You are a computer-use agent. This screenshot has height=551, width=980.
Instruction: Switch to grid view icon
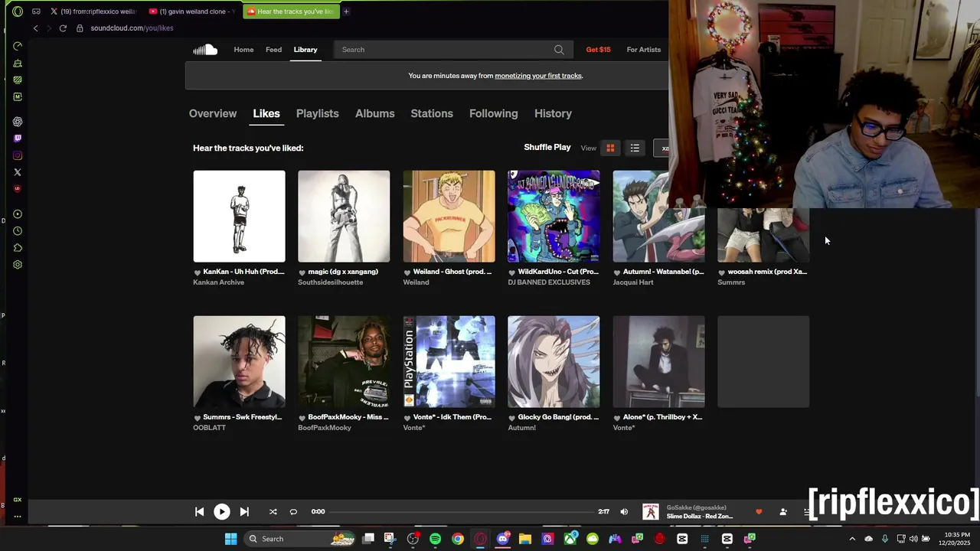(x=610, y=148)
